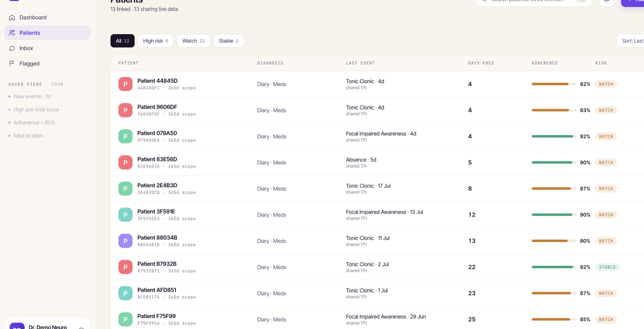Screen dimensions: 644x329
Task: Click the DAYS FREE column header
Action: [x=481, y=63]
